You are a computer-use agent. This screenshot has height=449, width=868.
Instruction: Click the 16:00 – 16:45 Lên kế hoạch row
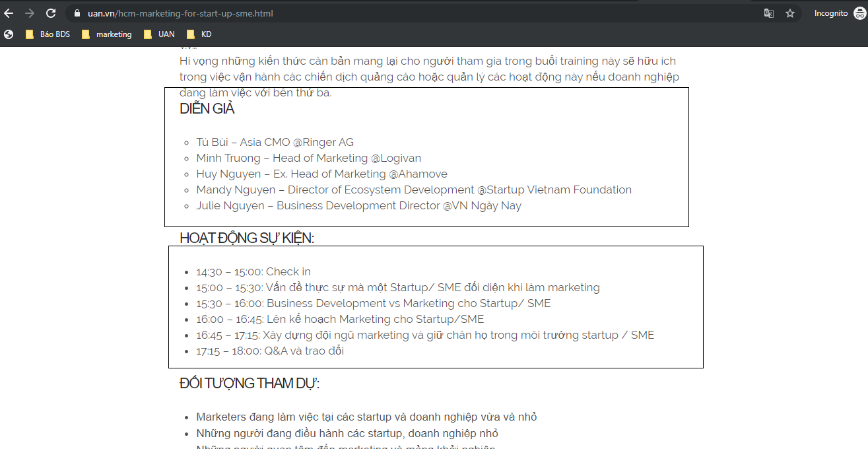(x=340, y=319)
